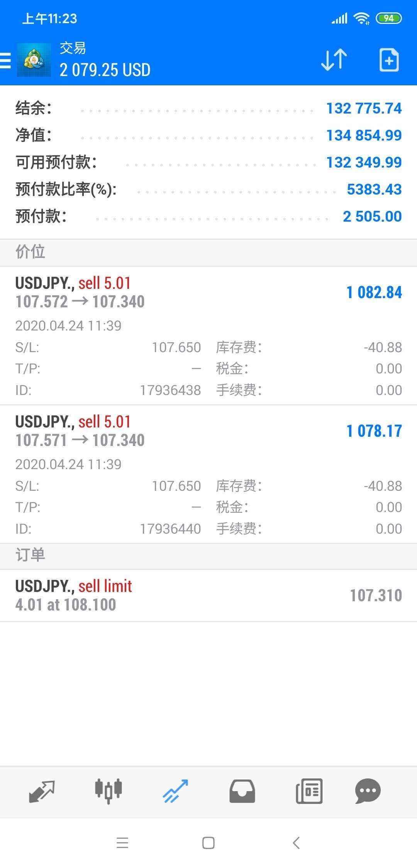Viewport: 417px width, 868px height.
Task: Tap the 结余 balance row
Action: pyautogui.click(x=208, y=108)
